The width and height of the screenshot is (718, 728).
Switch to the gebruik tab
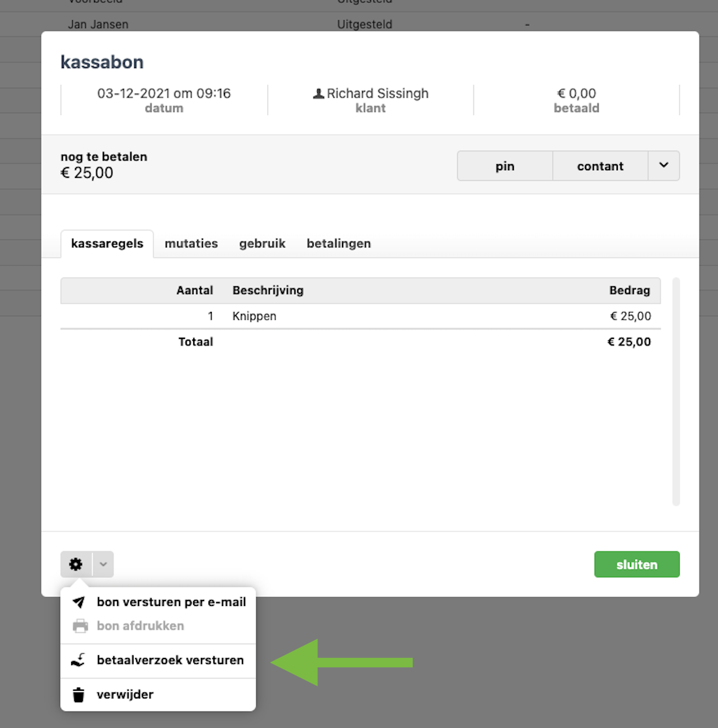point(262,244)
